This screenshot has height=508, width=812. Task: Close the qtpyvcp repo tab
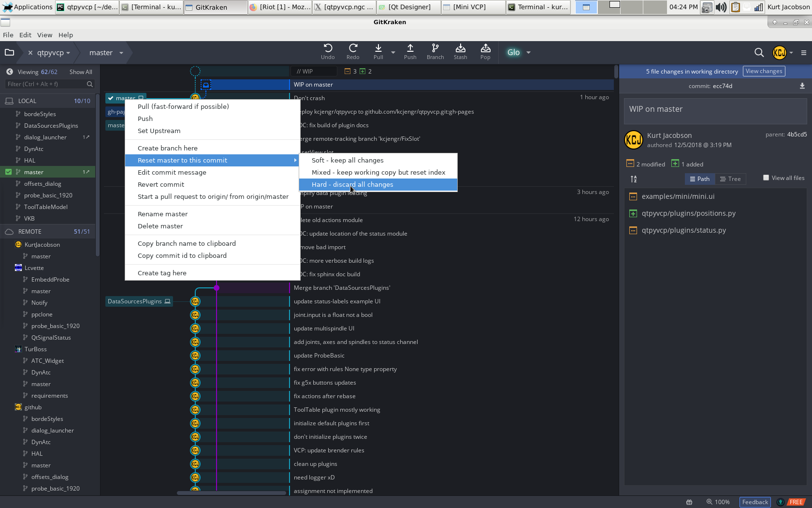pyautogui.click(x=30, y=53)
